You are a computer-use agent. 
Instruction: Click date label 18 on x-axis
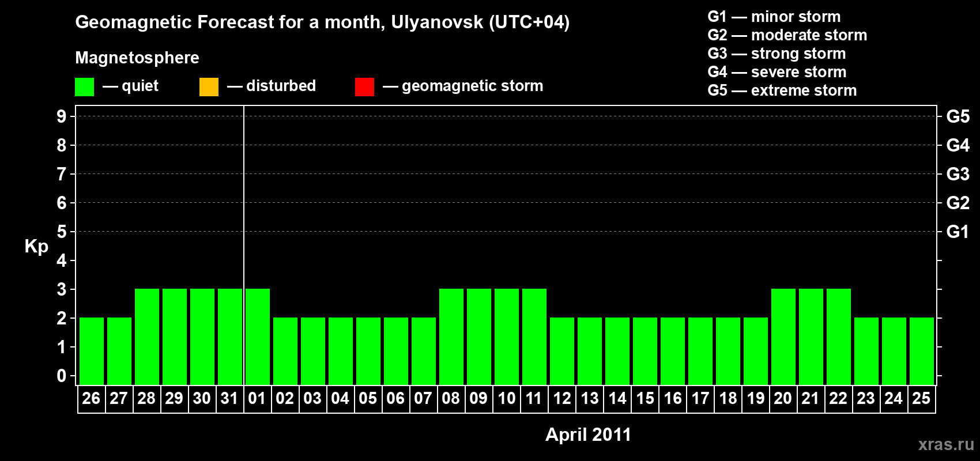728,398
